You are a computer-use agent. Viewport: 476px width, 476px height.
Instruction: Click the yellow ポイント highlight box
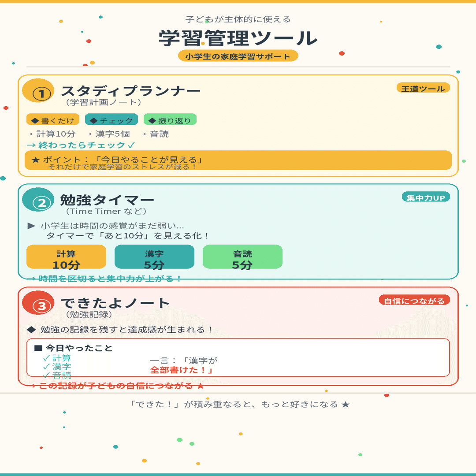(238, 160)
